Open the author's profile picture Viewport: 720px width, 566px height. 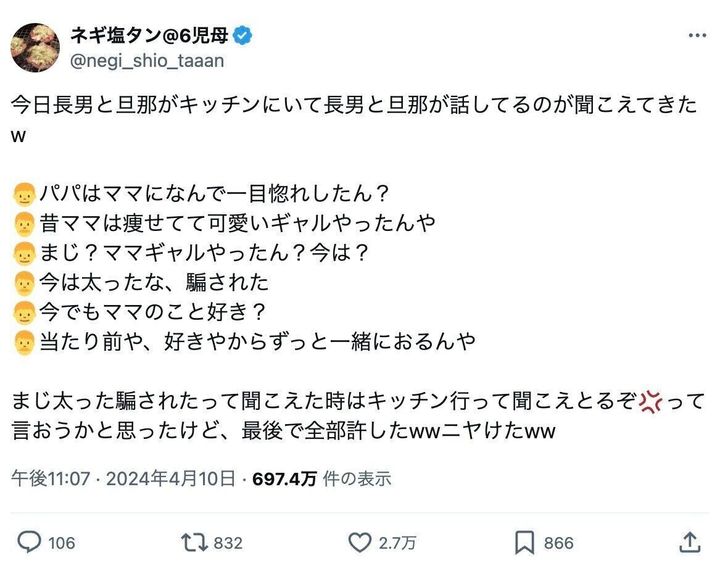click(33, 47)
